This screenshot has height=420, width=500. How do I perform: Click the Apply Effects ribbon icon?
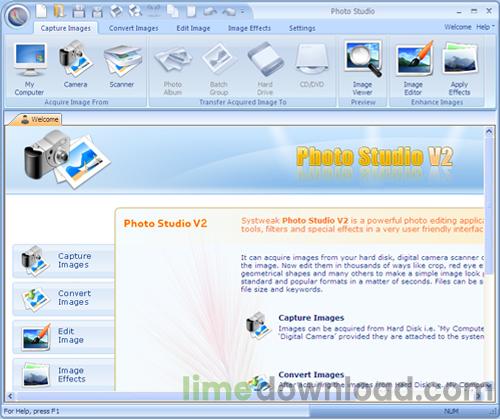[x=460, y=69]
